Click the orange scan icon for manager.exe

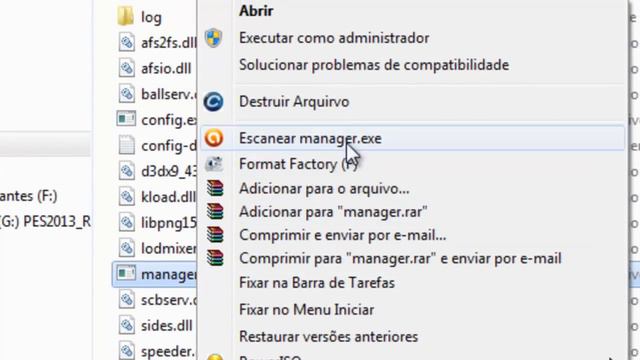pyautogui.click(x=213, y=138)
